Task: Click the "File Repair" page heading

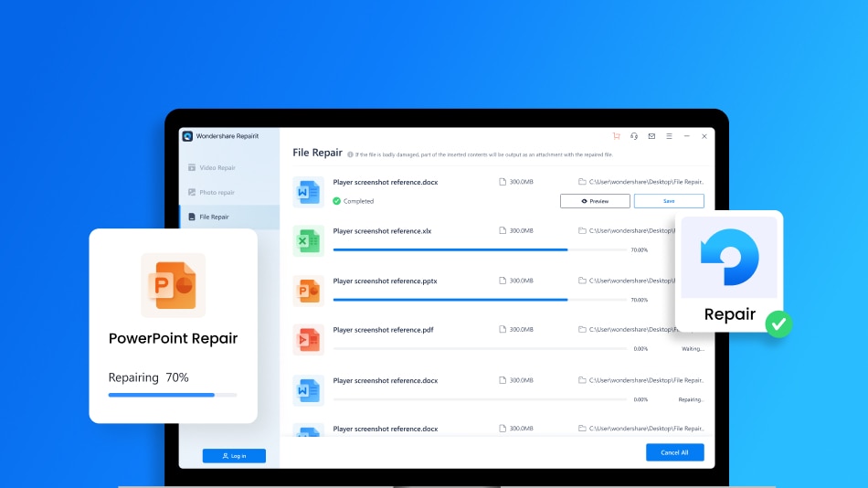Action: (x=317, y=153)
